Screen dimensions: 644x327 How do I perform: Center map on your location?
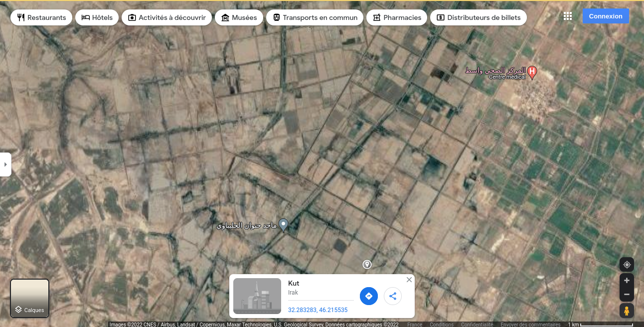[627, 265]
